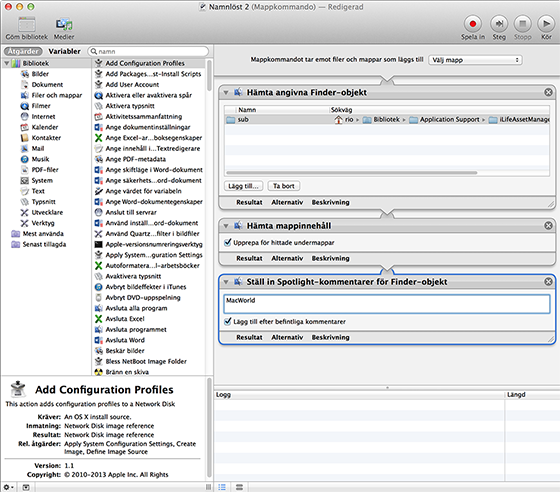Select the Filmer library category
560x492 pixels.
(41, 106)
